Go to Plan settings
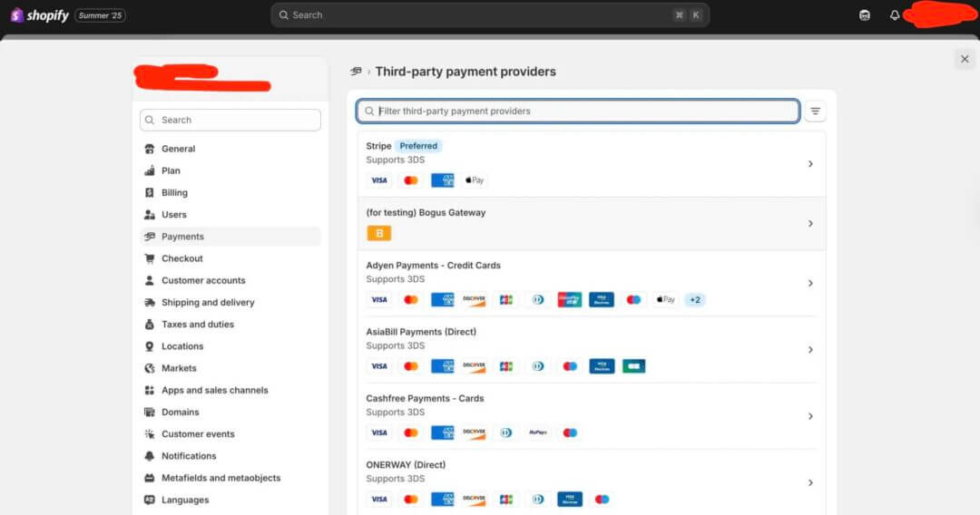Image resolution: width=980 pixels, height=515 pixels. pos(230,170)
